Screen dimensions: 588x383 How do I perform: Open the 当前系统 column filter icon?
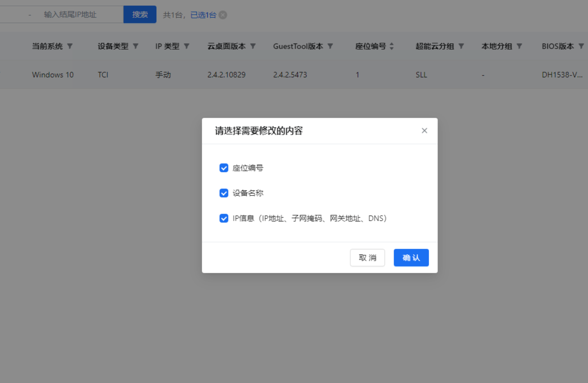pos(70,46)
